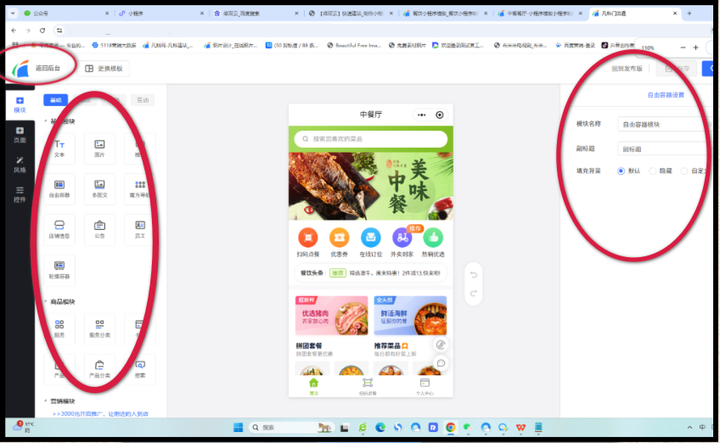Image resolution: width=720 pixels, height=443 pixels.
Task: Show hidden system tray icons
Action: pos(689,427)
